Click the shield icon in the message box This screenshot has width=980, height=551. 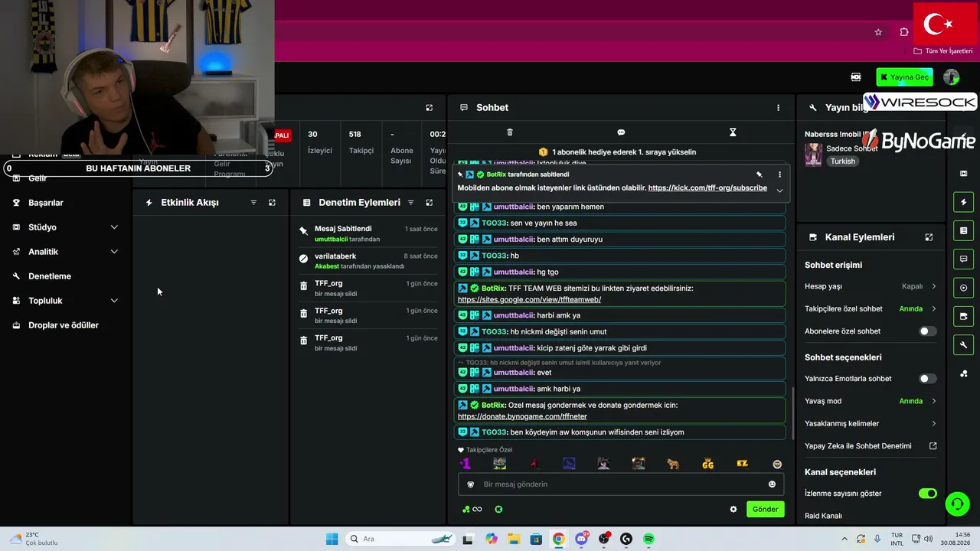pyautogui.click(x=470, y=484)
